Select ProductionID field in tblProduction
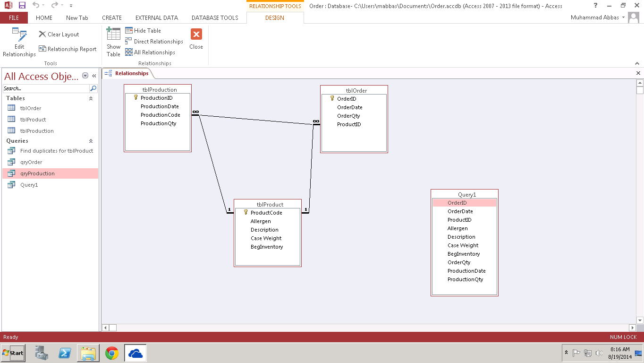The height and width of the screenshot is (363, 644). point(157,98)
